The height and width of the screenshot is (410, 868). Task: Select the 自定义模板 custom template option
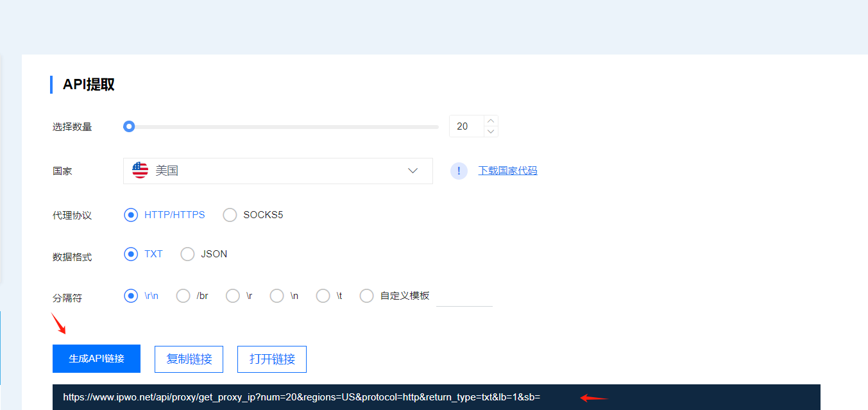coord(366,296)
